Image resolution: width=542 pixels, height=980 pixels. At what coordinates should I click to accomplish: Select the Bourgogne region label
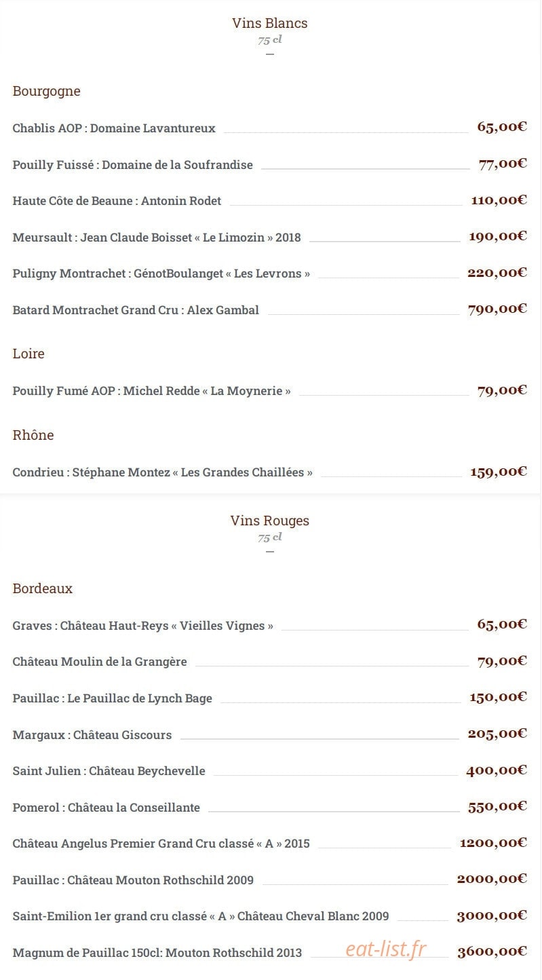click(x=46, y=92)
